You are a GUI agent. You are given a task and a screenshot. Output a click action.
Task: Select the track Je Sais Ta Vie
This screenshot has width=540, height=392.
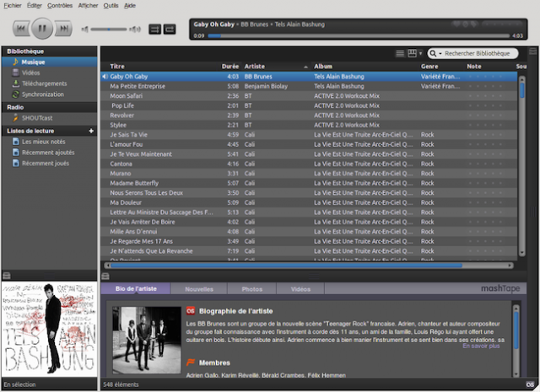point(309,135)
